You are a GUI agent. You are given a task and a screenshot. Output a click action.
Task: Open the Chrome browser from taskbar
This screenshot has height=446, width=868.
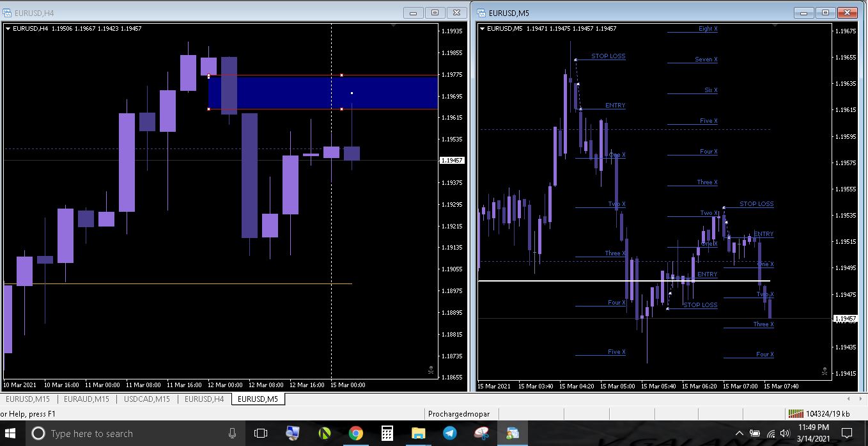point(356,433)
